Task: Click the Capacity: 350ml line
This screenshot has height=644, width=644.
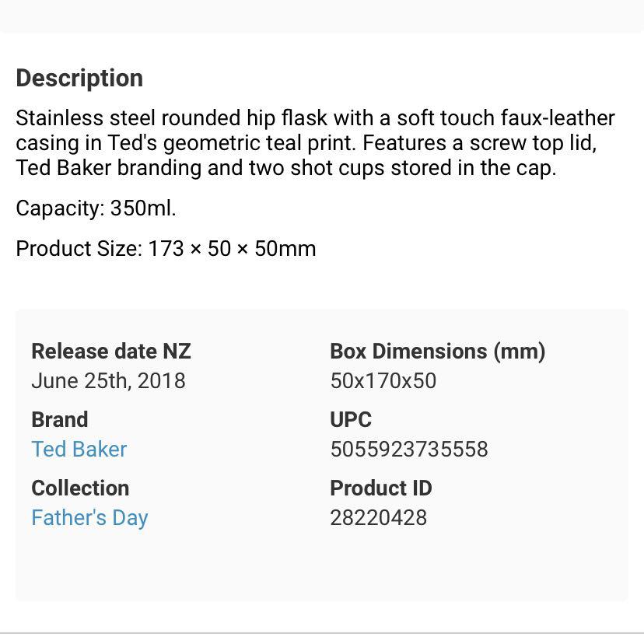Action: click(96, 208)
